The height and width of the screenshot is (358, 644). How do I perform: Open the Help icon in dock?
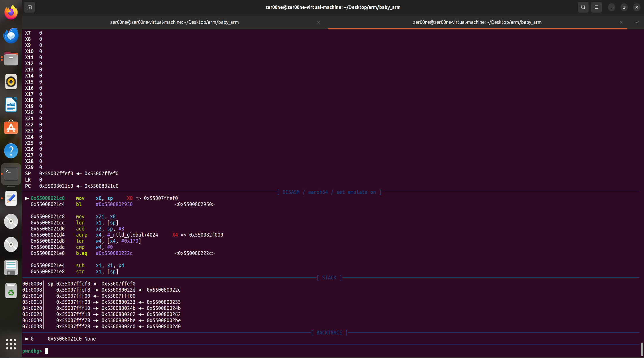coord(11,151)
